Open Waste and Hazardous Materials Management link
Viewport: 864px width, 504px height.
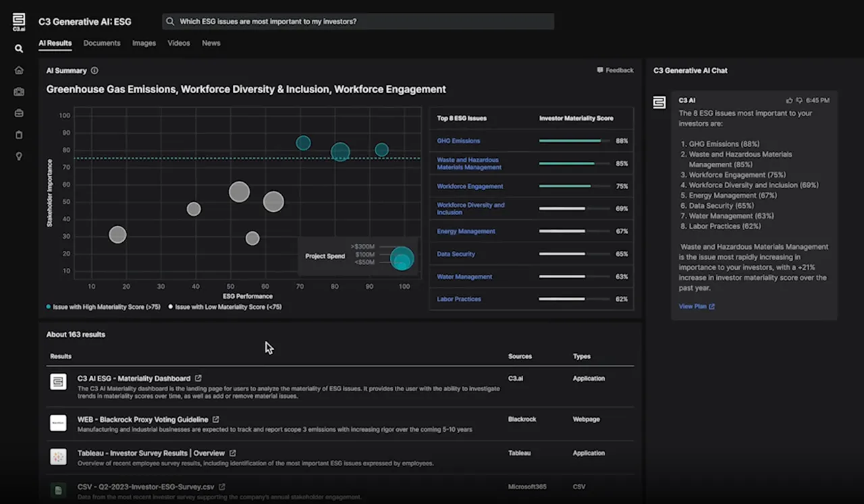coord(469,163)
